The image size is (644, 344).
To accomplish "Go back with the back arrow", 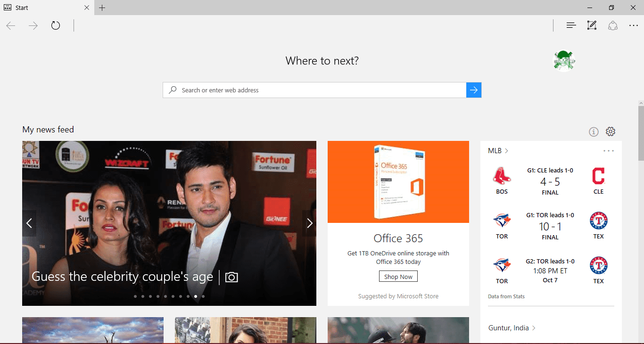I will click(x=11, y=25).
